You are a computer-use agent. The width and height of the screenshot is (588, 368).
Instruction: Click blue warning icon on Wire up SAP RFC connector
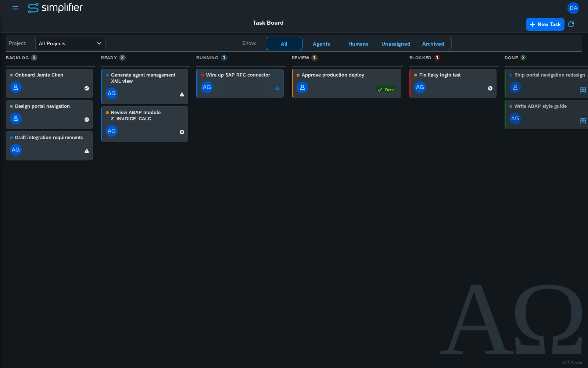pos(277,88)
